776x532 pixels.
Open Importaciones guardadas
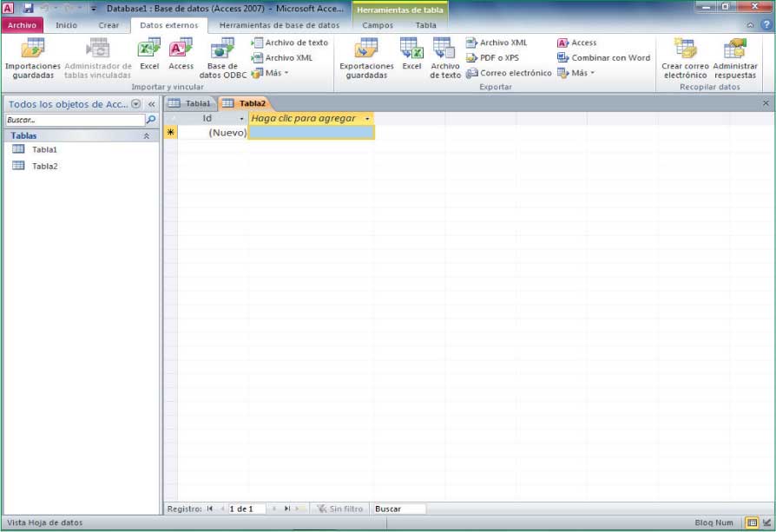pos(33,58)
